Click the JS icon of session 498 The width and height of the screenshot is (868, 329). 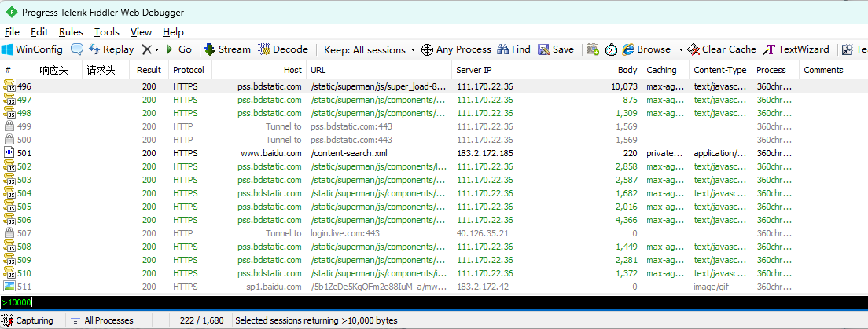pyautogui.click(x=9, y=113)
